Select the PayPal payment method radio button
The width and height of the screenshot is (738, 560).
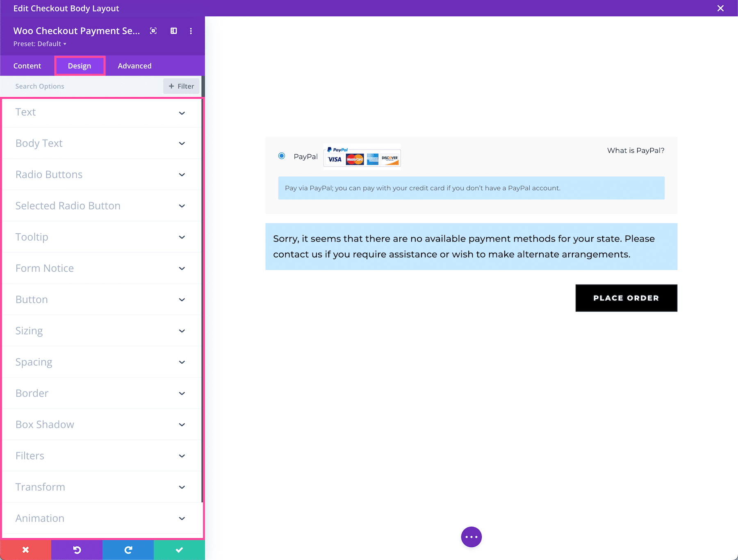point(281,156)
